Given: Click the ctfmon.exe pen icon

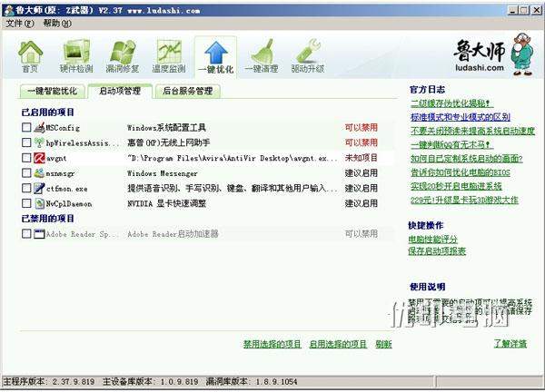Looking at the screenshot, I should [x=39, y=188].
